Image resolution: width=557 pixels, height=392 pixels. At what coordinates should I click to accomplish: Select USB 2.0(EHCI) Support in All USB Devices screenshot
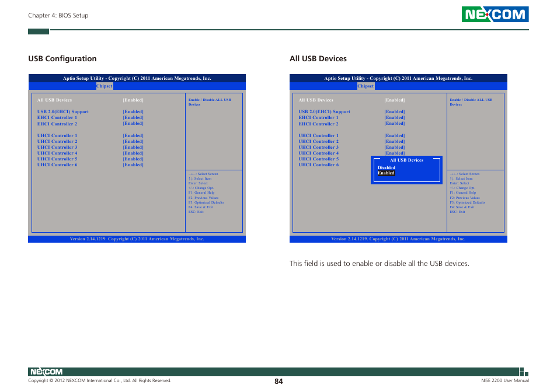(x=324, y=112)
